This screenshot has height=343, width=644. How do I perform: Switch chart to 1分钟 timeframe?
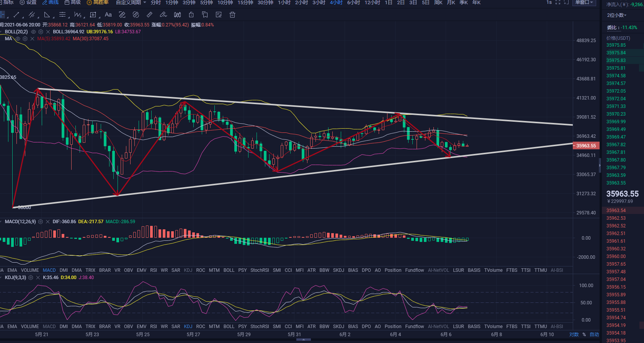click(172, 2)
